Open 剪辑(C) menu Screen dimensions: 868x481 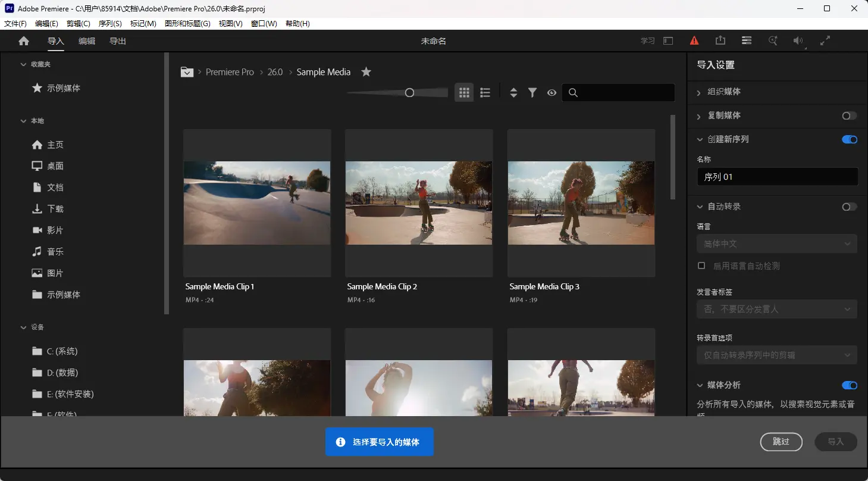coord(79,24)
